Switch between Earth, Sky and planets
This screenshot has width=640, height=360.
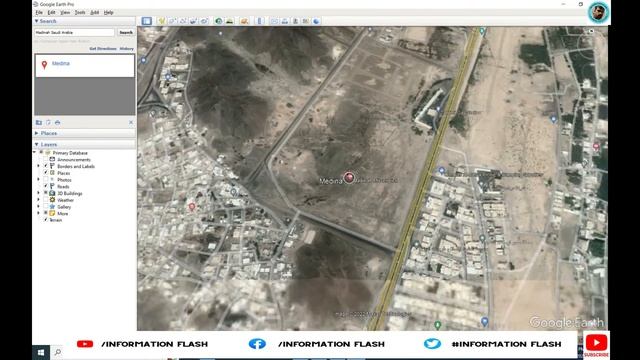pos(244,21)
